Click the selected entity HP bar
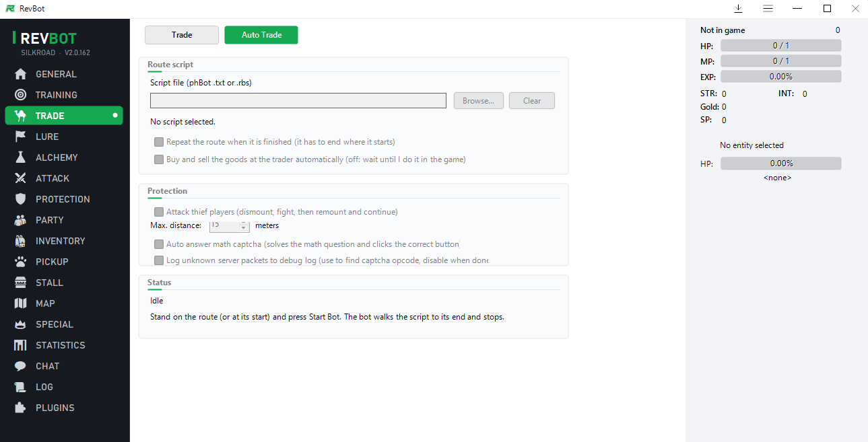 pyautogui.click(x=781, y=163)
